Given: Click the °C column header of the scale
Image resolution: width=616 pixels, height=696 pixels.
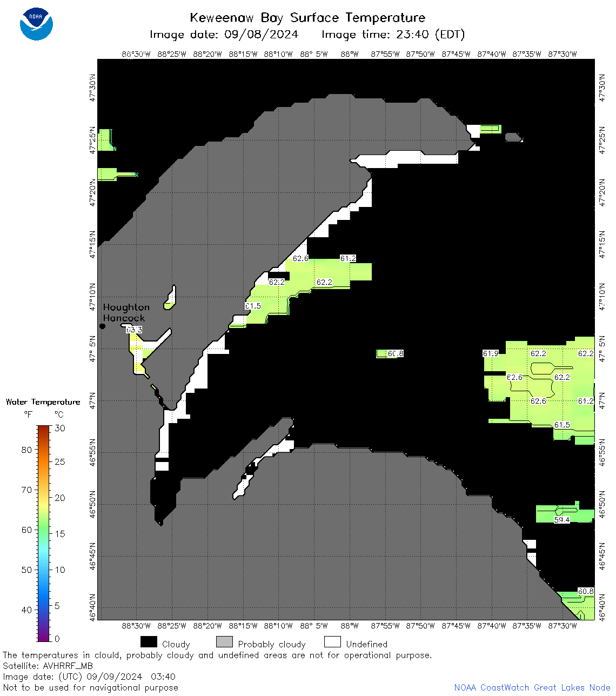Looking at the screenshot, I should tap(59, 414).
